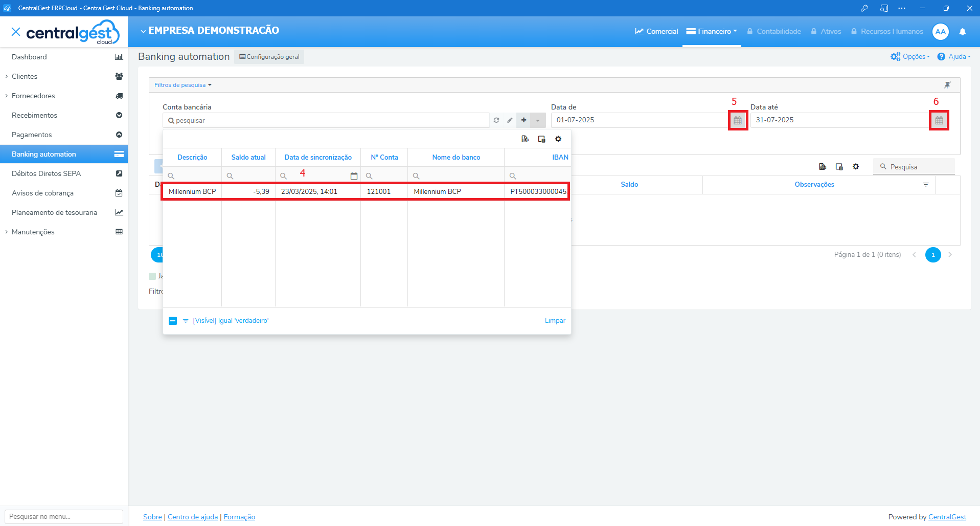Open the Centro de ajuda link
This screenshot has height=526, width=980.
tap(192, 517)
